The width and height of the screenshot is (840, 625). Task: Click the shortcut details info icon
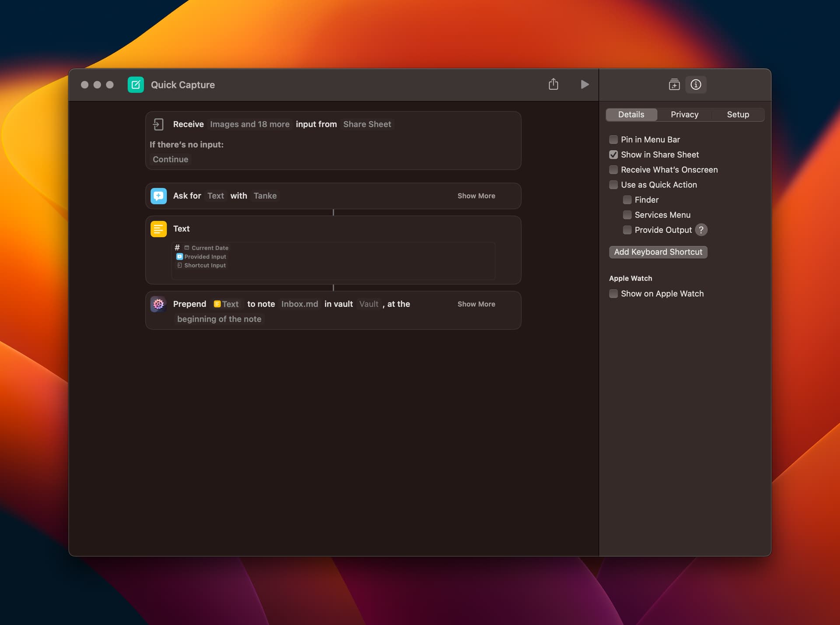696,84
